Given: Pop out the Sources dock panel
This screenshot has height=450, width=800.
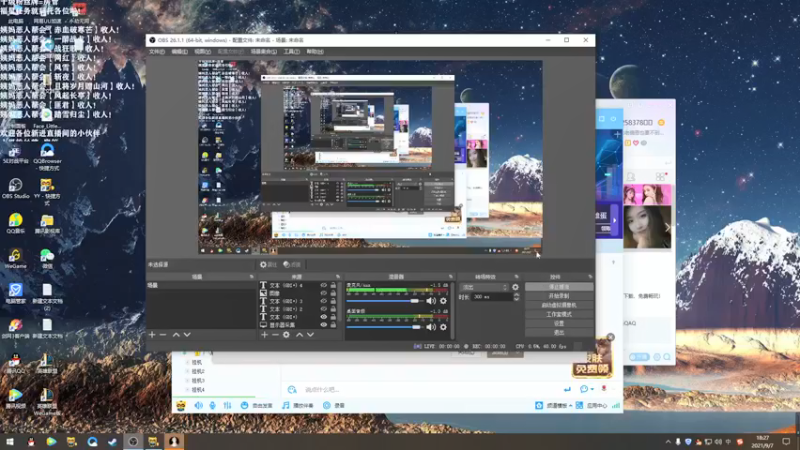Looking at the screenshot, I should 338,277.
